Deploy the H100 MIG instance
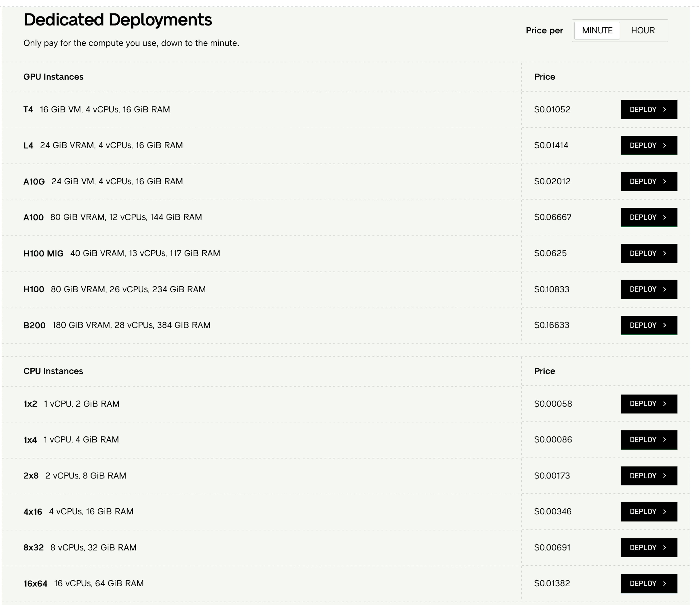The height and width of the screenshot is (605, 700). coord(649,253)
